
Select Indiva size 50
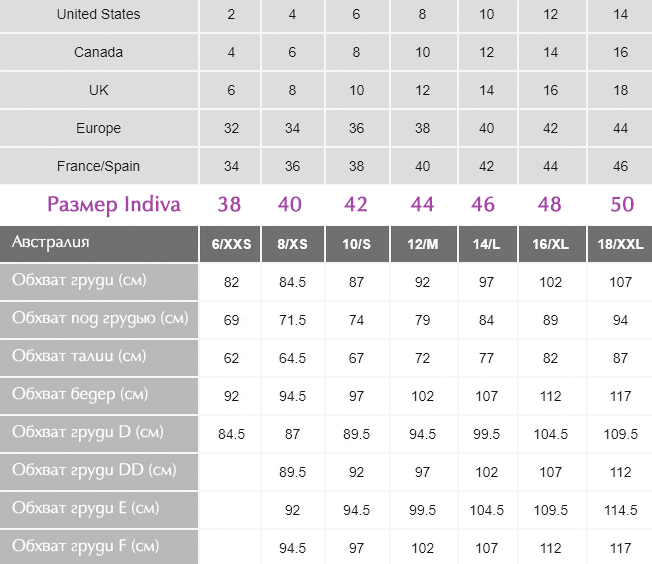[622, 204]
